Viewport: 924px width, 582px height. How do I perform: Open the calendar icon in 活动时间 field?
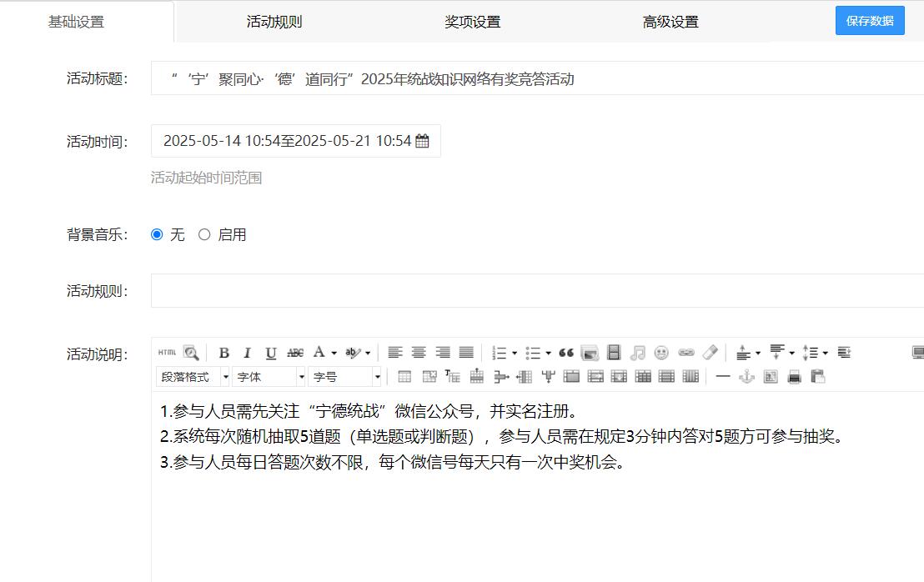[422, 141]
